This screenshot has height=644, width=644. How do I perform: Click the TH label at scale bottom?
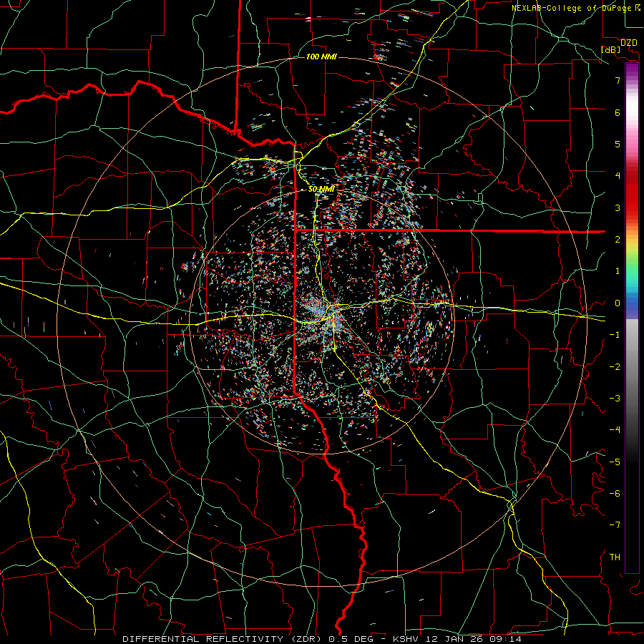click(615, 557)
